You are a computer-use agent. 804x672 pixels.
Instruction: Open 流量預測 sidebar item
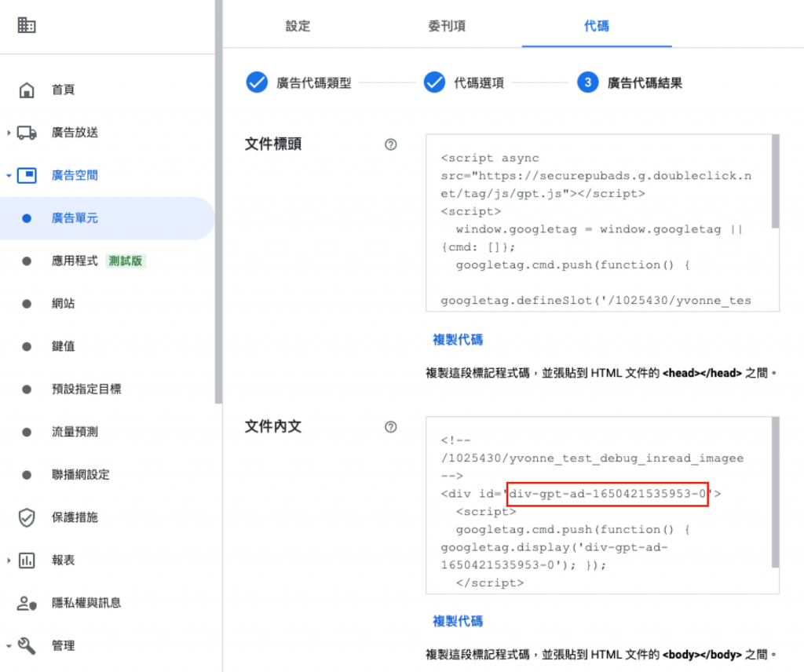tap(107, 432)
